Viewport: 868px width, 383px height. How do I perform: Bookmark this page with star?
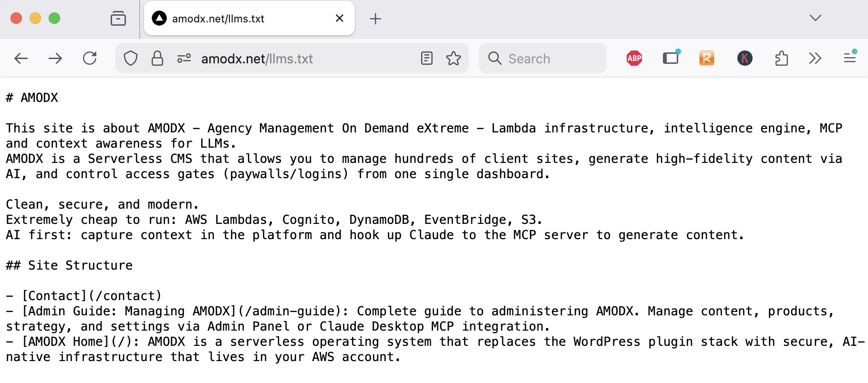[454, 59]
